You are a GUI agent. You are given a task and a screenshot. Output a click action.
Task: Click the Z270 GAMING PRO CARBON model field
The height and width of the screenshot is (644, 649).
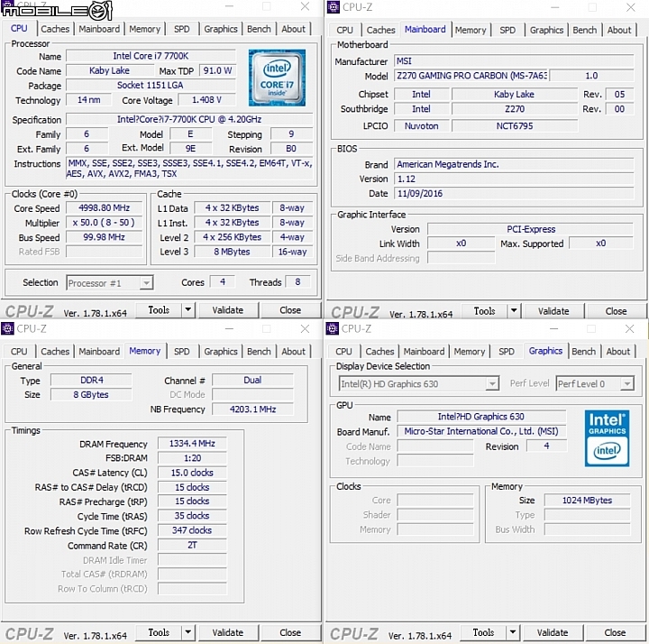[471, 76]
